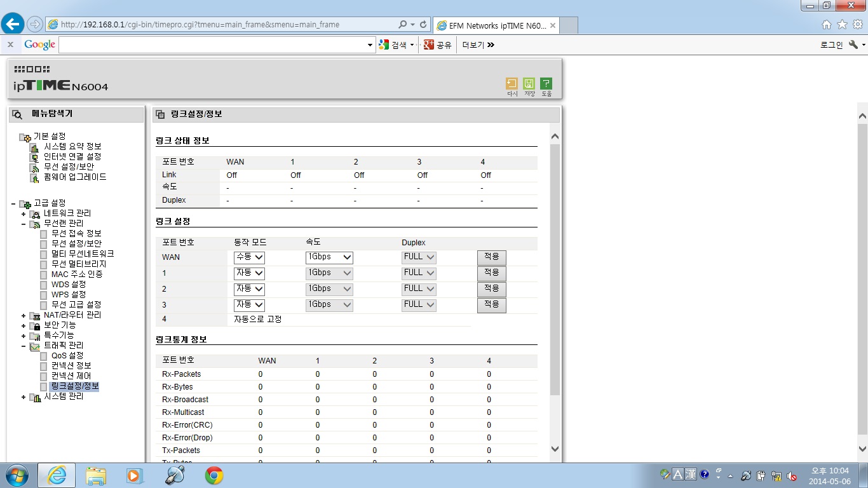Open port 1 동작 모드 dropdown
This screenshot has width=868, height=488.
pos(249,273)
